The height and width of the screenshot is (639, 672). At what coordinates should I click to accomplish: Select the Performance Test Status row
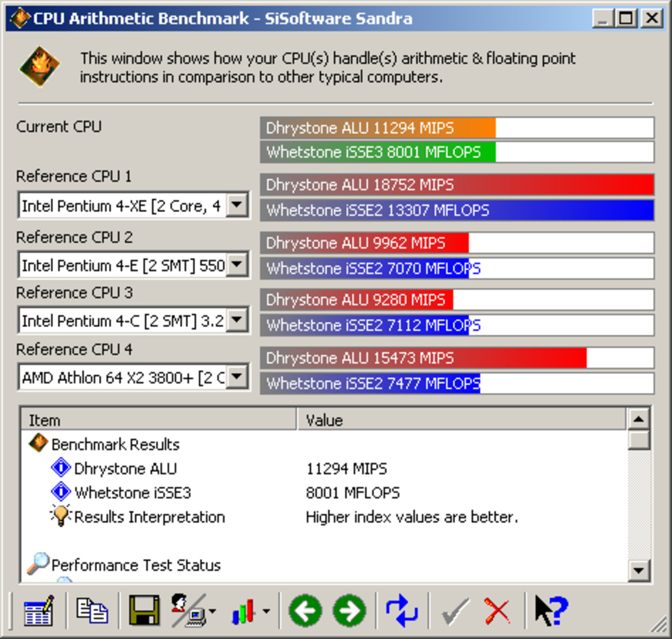pos(324,564)
